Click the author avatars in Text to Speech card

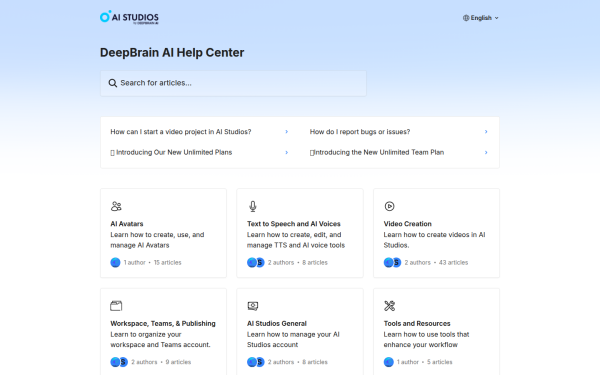(x=256, y=262)
